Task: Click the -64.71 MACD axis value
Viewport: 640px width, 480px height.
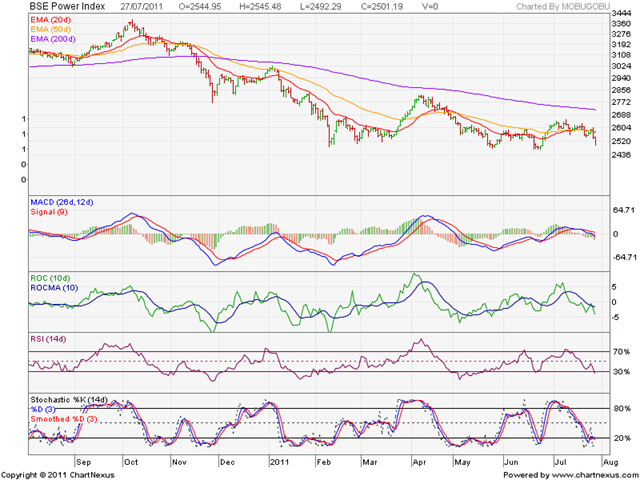Action: tap(623, 257)
